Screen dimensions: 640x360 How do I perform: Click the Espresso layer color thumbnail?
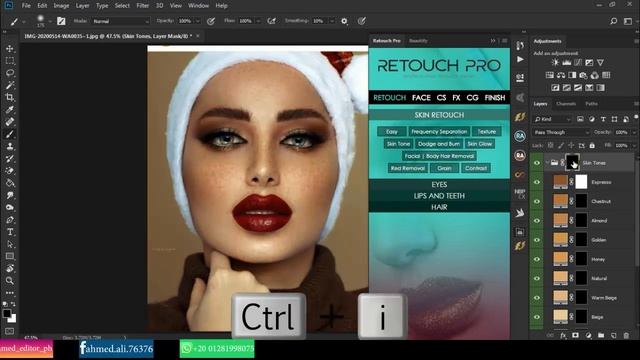coord(560,182)
